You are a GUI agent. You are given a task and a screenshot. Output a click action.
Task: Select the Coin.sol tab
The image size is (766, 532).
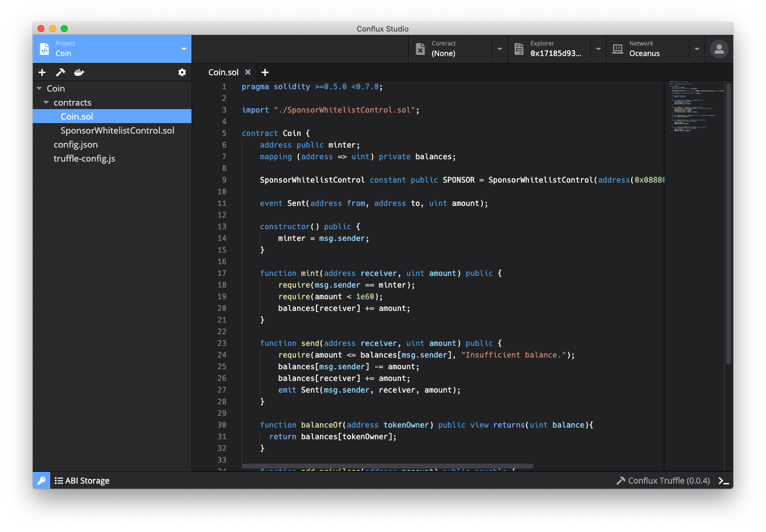click(224, 72)
